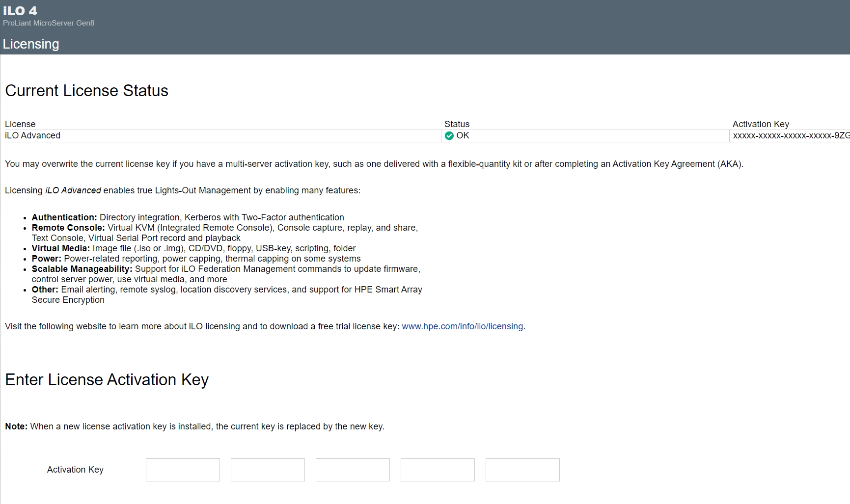Click the second Activation Key input box
This screenshot has height=504, width=850.
[268, 470]
